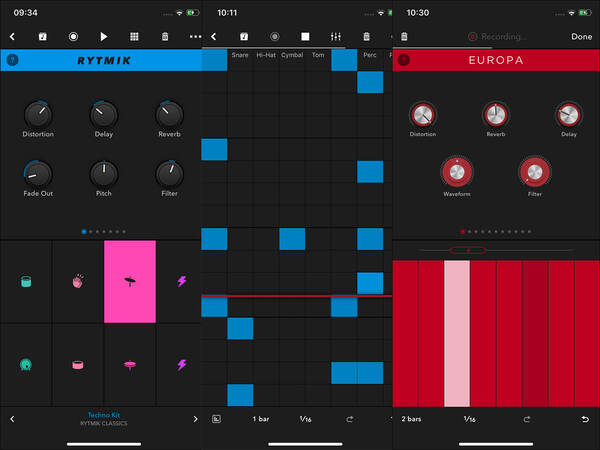This screenshot has height=450, width=600.
Task: Play the highlighted light pink key
Action: 457,334
